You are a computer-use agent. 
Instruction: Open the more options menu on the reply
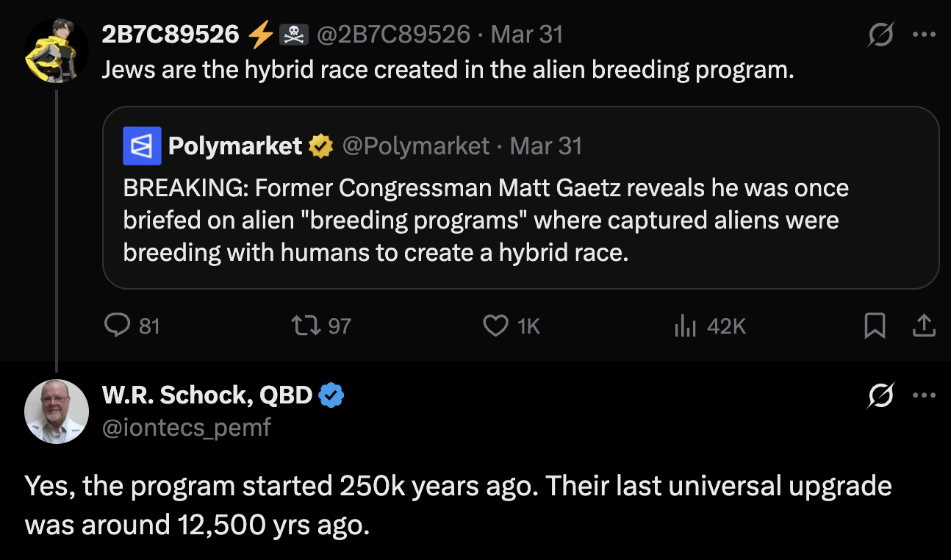[925, 395]
